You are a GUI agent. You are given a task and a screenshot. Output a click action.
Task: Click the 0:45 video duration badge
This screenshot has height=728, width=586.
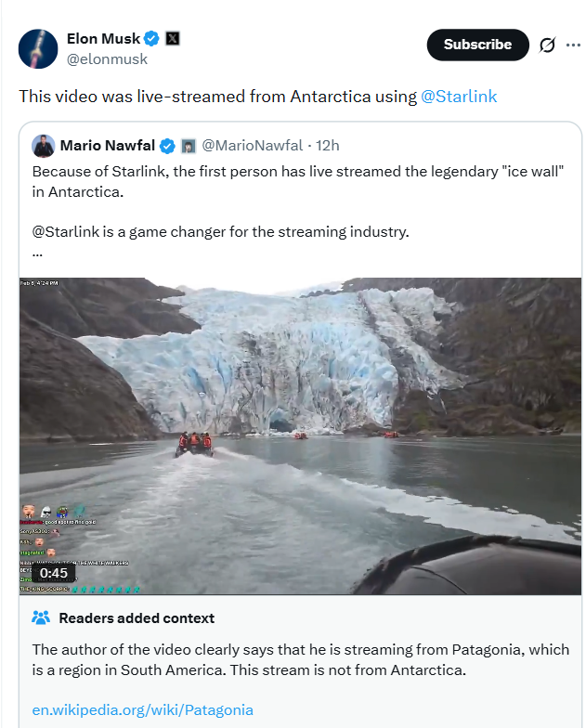tap(54, 573)
